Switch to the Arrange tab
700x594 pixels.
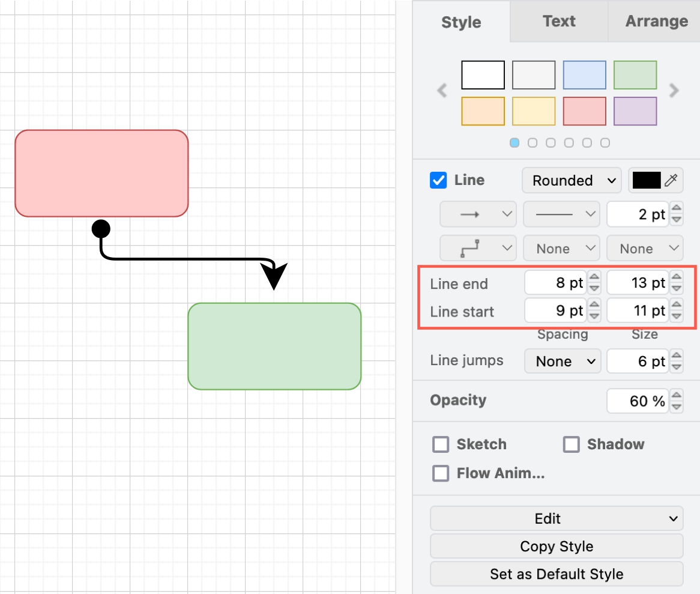[656, 22]
